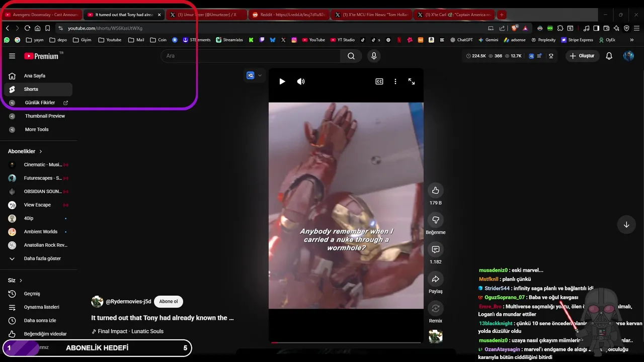
Task: Open the View Escape subscription
Action: coord(38,205)
